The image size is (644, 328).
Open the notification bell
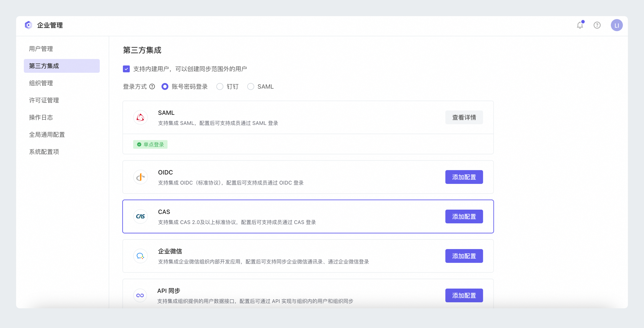tap(580, 25)
